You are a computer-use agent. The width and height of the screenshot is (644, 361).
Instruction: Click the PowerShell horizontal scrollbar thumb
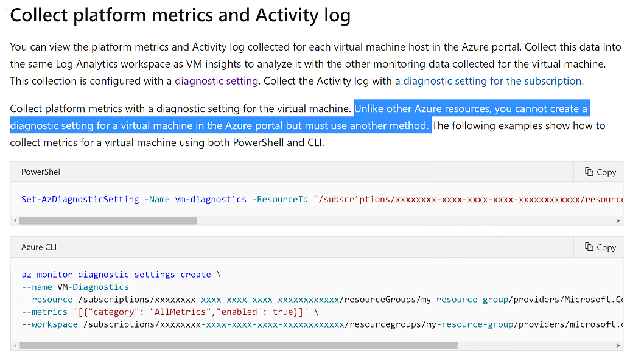pyautogui.click(x=108, y=220)
